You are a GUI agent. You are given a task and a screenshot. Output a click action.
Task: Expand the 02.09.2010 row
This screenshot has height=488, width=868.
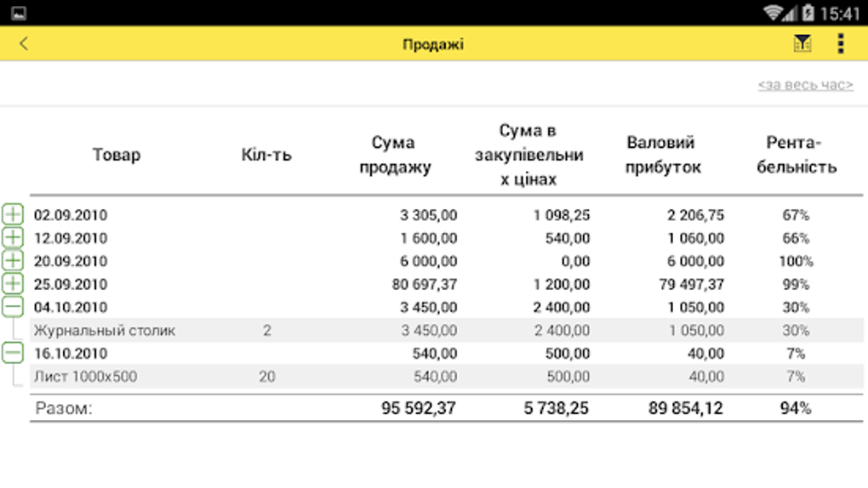(x=13, y=214)
